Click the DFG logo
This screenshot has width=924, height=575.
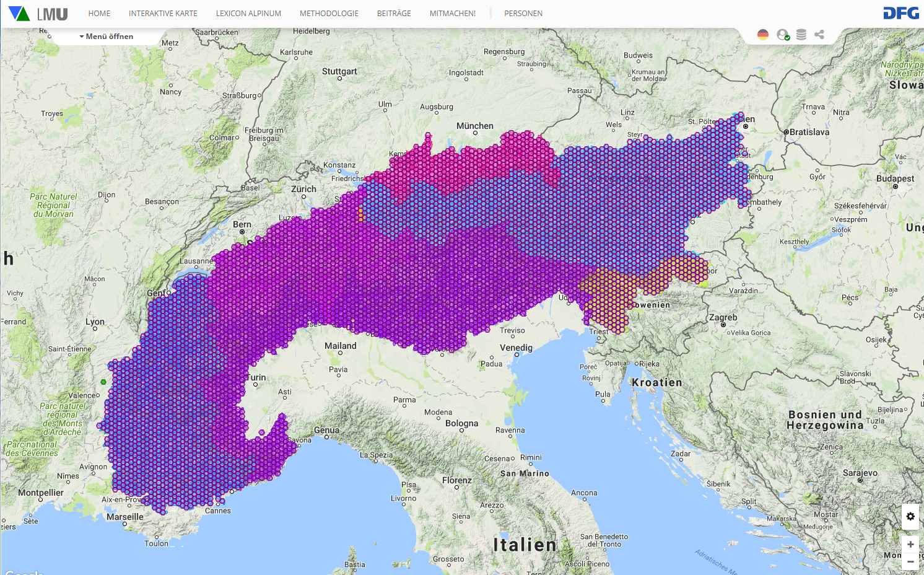pyautogui.click(x=900, y=14)
